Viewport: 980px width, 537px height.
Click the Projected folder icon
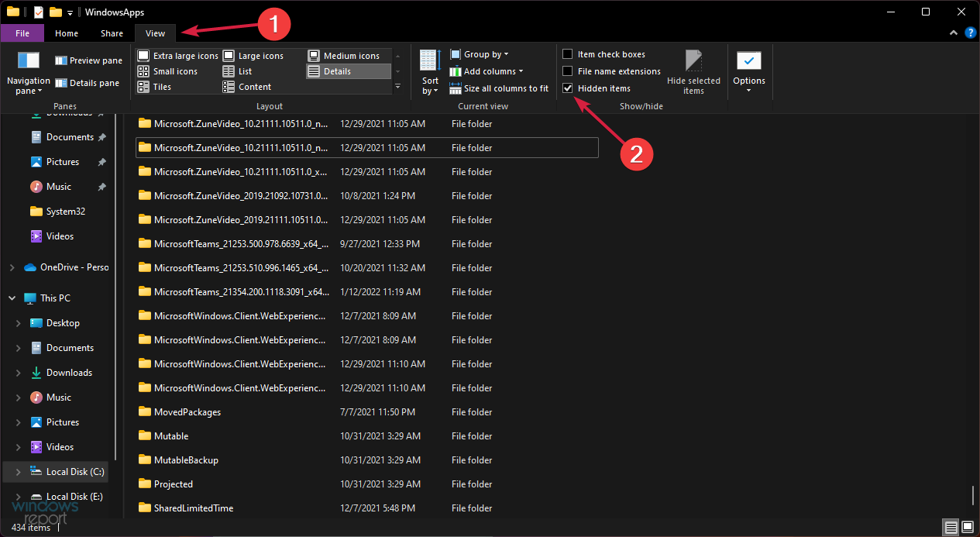point(144,484)
